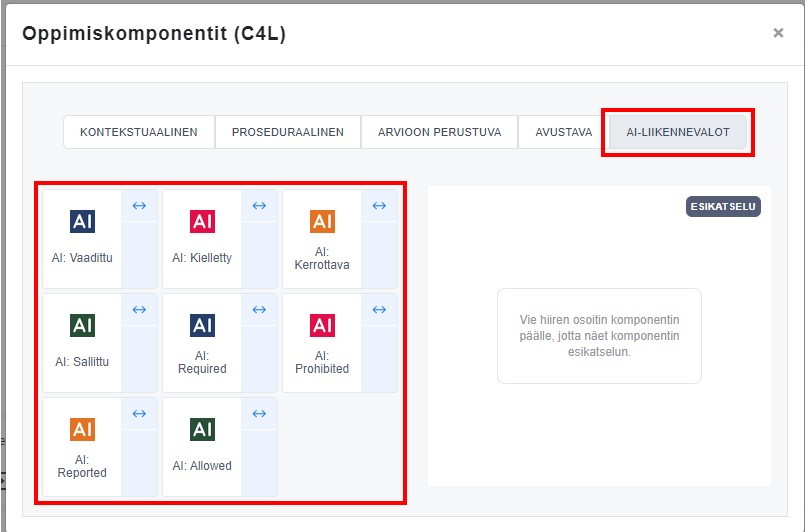Choose the AI: Kerrottava orange icon
The width and height of the screenshot is (805, 532).
[x=322, y=221]
